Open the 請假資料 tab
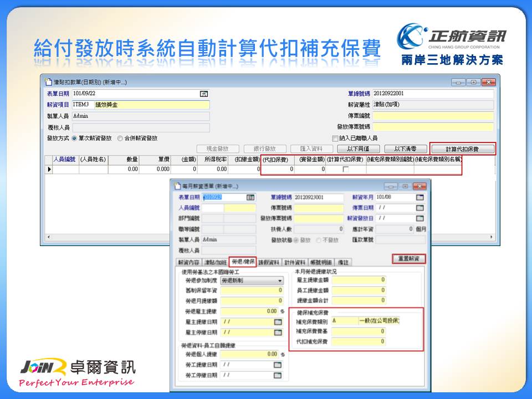The height and width of the screenshot is (399, 532). 269,262
